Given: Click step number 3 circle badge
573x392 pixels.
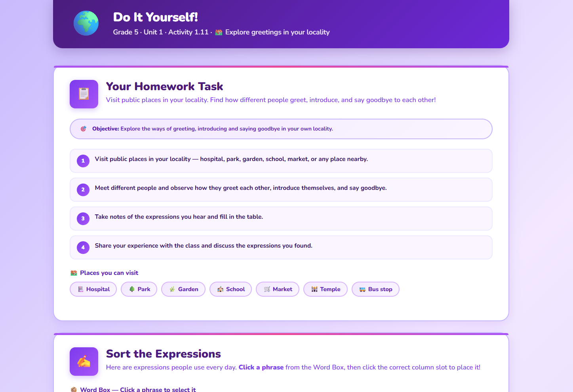Looking at the screenshot, I should [x=83, y=218].
